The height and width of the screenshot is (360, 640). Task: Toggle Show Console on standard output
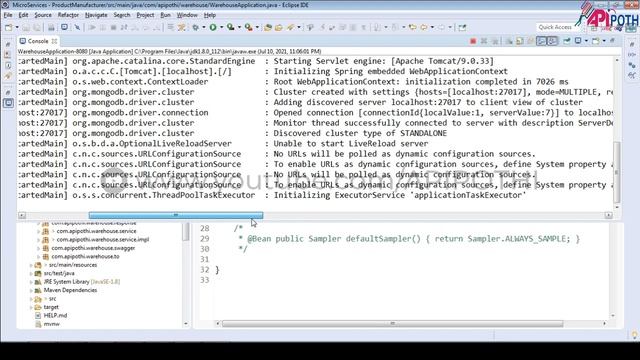pos(541,41)
